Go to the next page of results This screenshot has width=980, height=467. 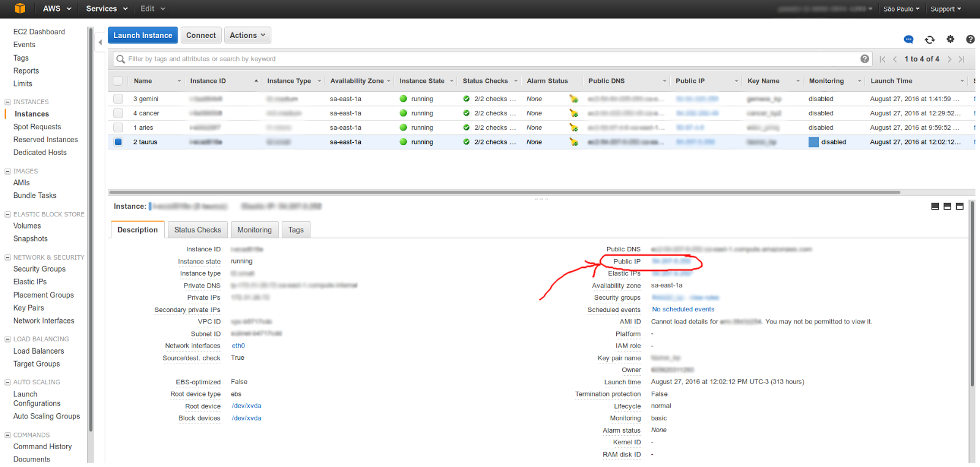coord(949,59)
